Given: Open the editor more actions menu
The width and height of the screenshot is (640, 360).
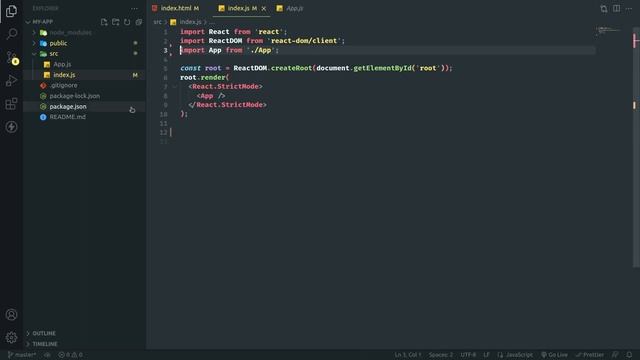Looking at the screenshot, I should (629, 8).
